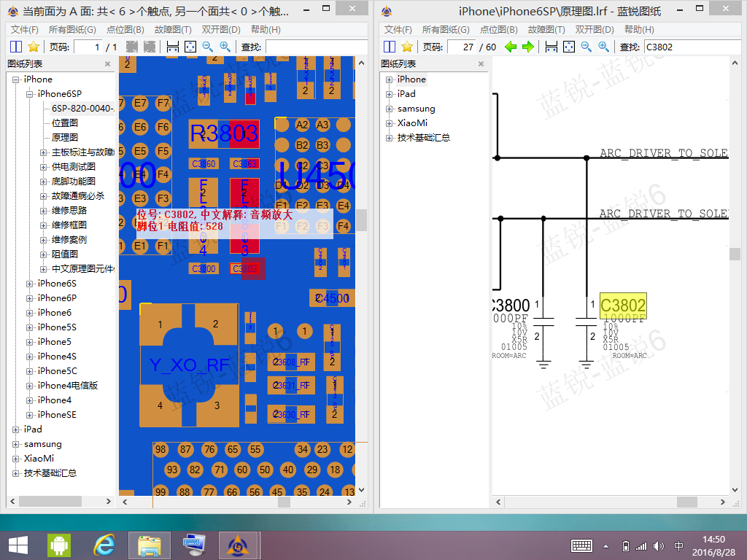This screenshot has width=747, height=560.
Task: Click the first greyed-out toolbar icon in left window
Action: (x=132, y=47)
